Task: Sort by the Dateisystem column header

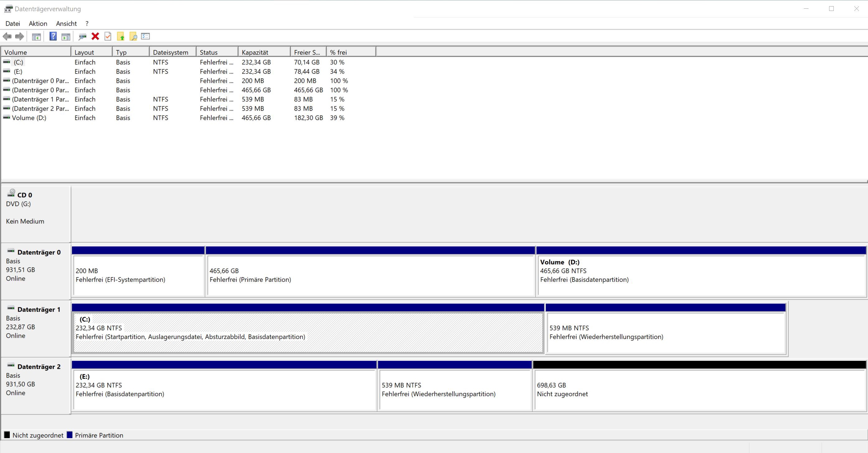Action: click(173, 52)
